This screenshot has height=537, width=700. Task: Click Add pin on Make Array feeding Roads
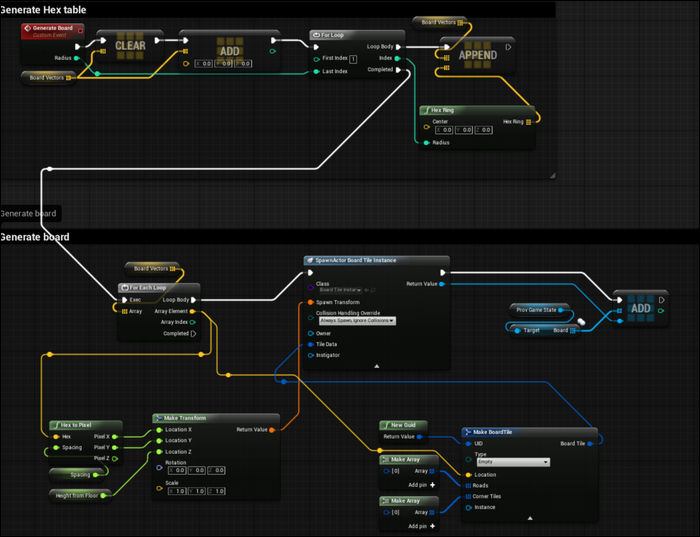point(422,485)
